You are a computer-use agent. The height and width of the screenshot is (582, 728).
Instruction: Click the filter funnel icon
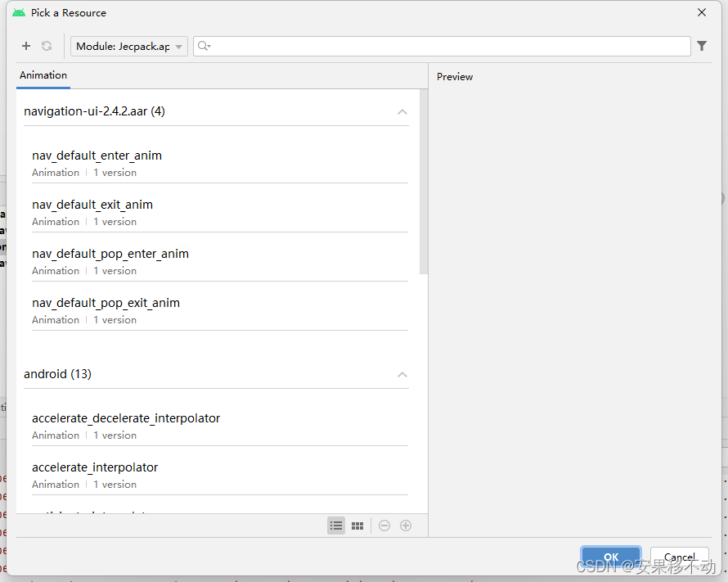pyautogui.click(x=702, y=46)
